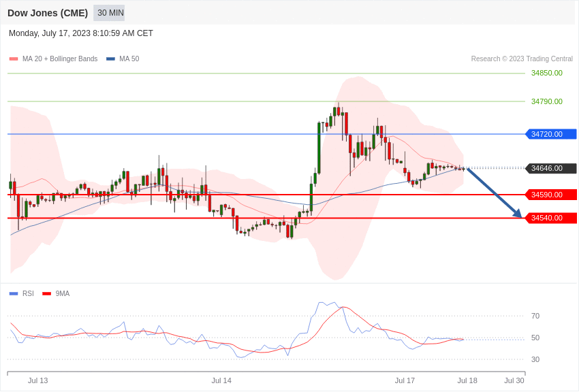Click the red 34590.00 support price tag
Viewport: 579px width, 392px height.
(x=551, y=195)
